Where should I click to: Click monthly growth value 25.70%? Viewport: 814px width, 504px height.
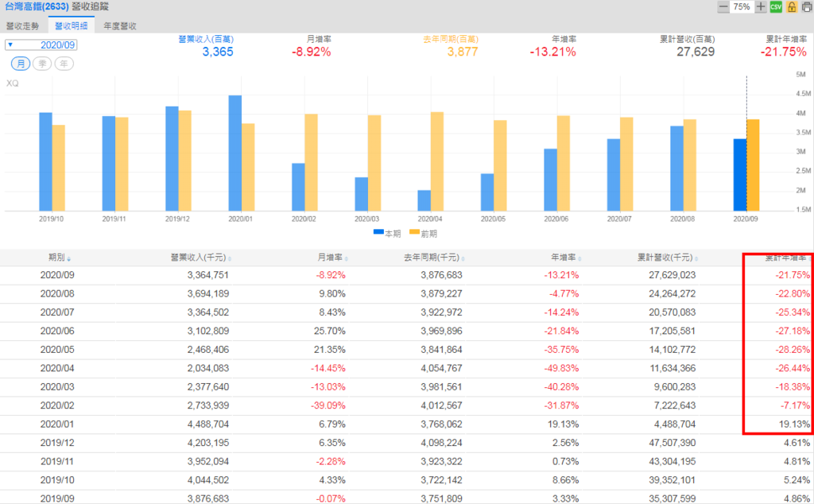(330, 331)
